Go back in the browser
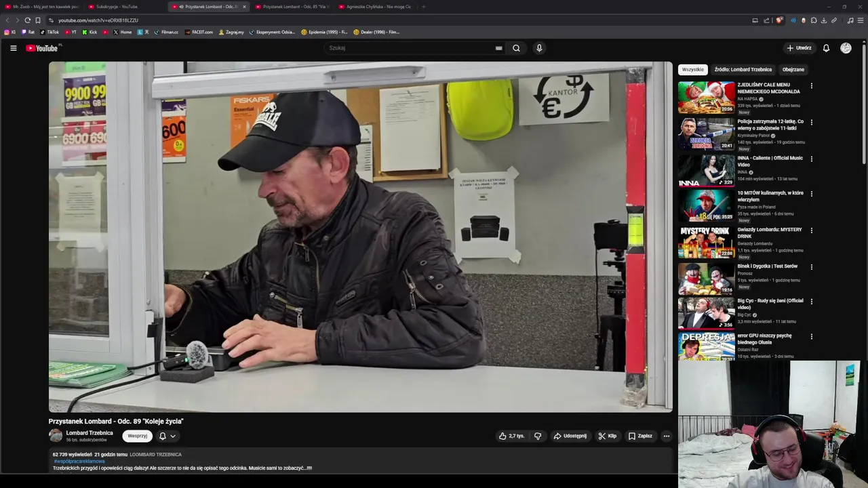 coord(7,20)
